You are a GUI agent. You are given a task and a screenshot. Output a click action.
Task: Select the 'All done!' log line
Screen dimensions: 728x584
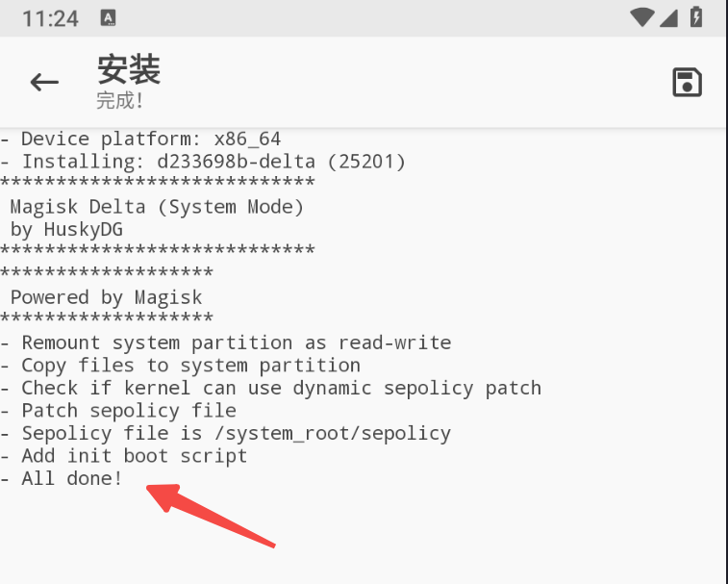pos(62,478)
